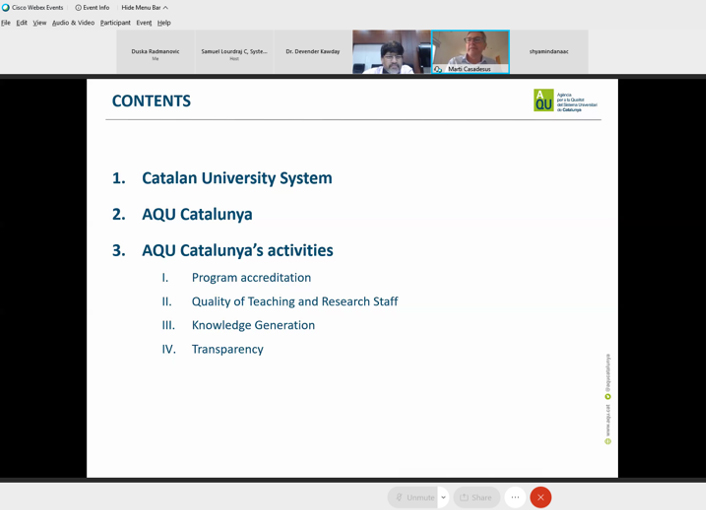Open the Audio & Video menu

pyautogui.click(x=73, y=23)
